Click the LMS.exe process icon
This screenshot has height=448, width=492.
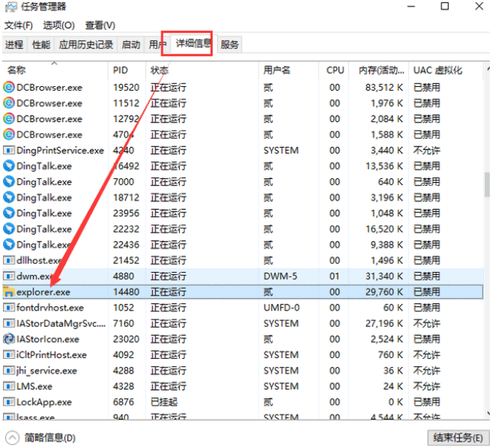[x=9, y=386]
